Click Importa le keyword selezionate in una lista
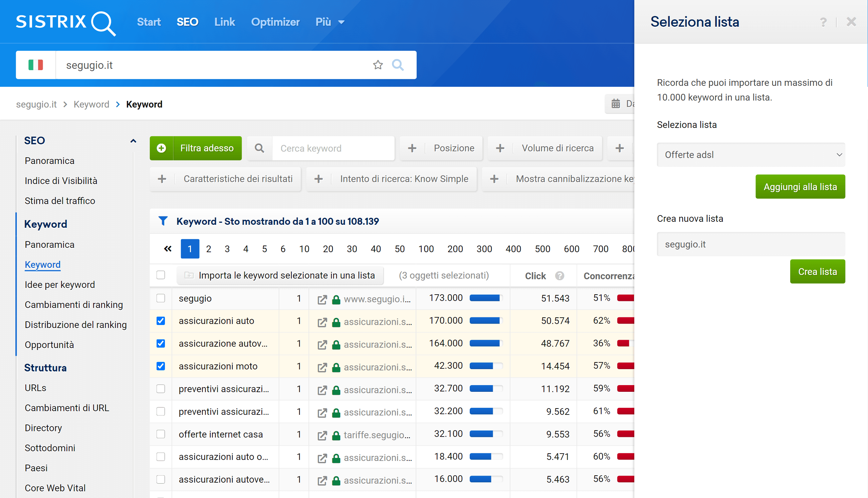 (280, 275)
